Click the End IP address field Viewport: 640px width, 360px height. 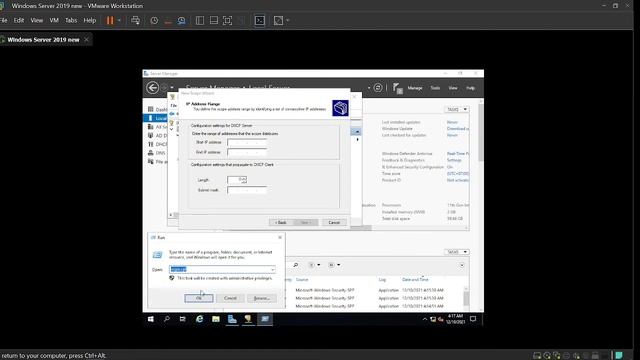coord(247,152)
